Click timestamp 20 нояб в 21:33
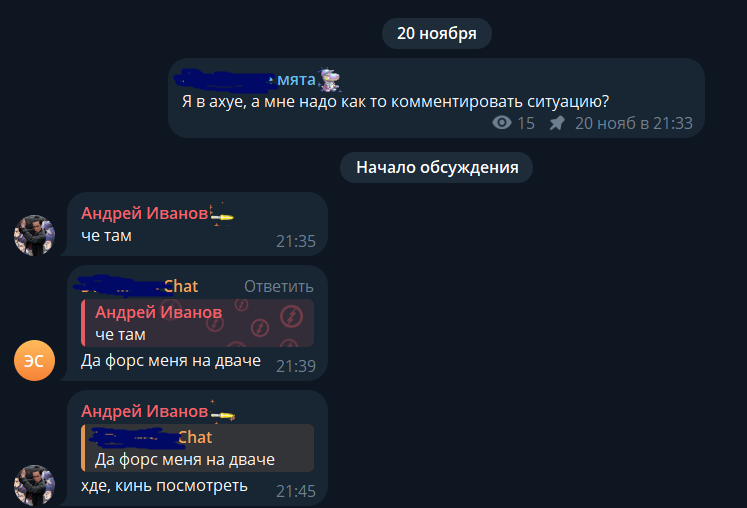The width and height of the screenshot is (747, 508). point(634,123)
